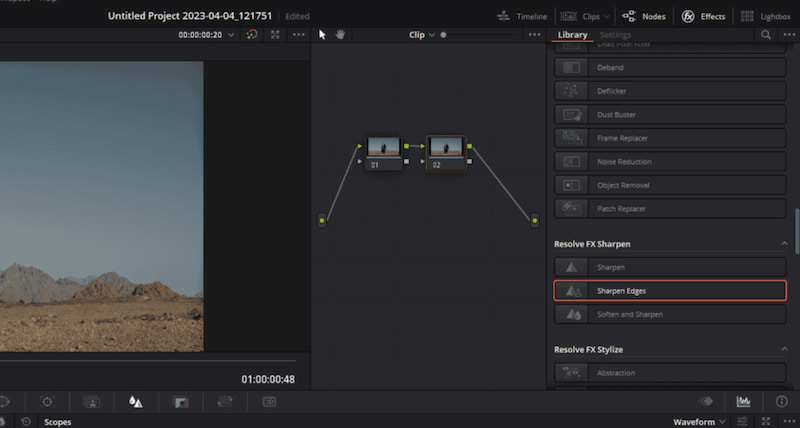The image size is (800, 428).
Task: Toggle the Effects panel
Action: tap(704, 16)
